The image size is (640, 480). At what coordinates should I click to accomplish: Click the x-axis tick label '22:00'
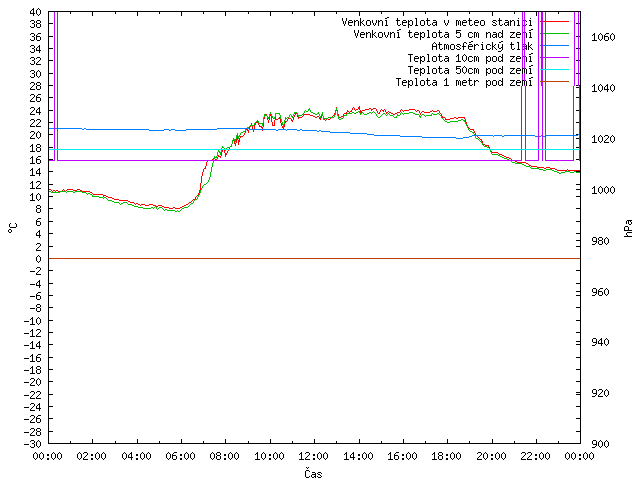point(536,456)
